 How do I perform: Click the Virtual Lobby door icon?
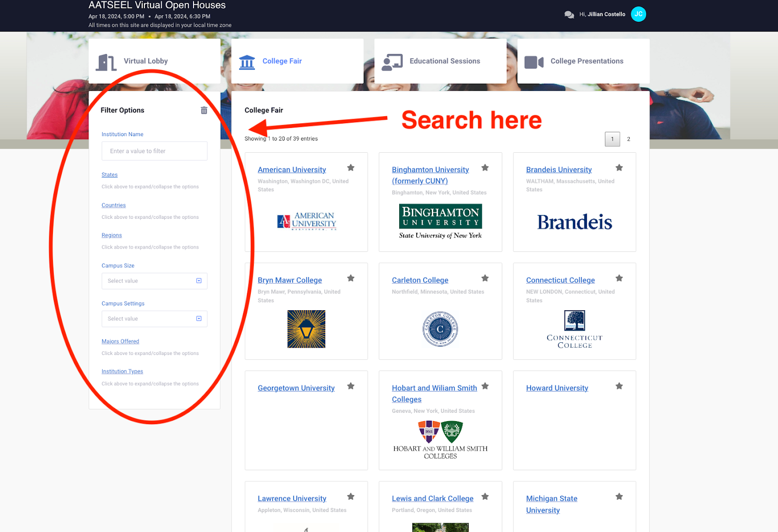[106, 62]
